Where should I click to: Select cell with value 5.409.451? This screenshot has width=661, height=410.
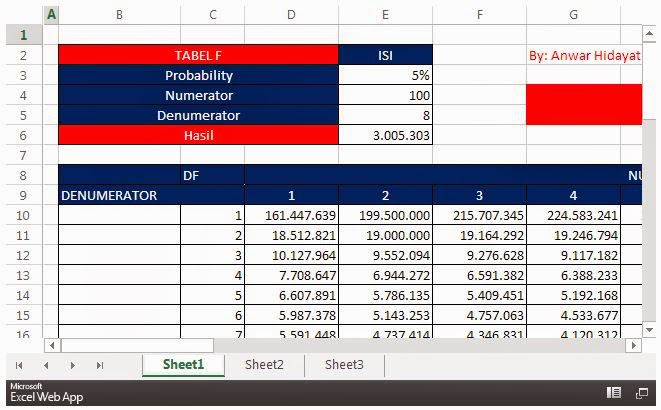pos(479,295)
